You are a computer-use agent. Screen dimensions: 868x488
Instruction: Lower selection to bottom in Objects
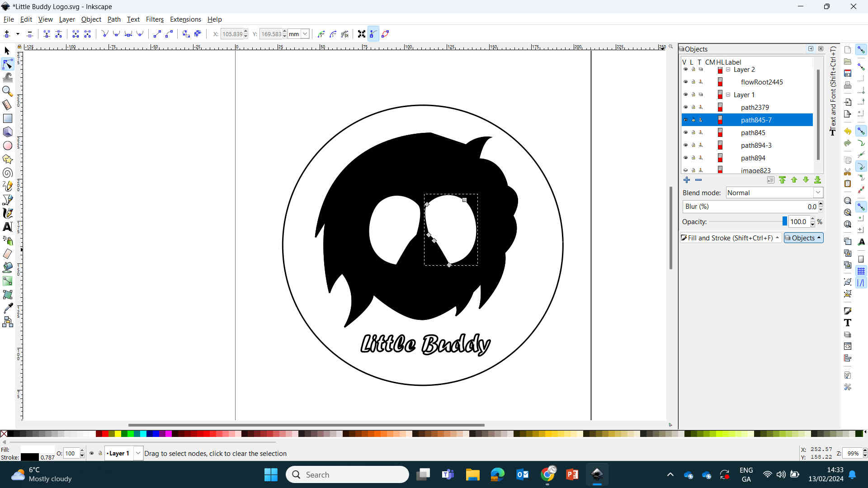(x=817, y=180)
